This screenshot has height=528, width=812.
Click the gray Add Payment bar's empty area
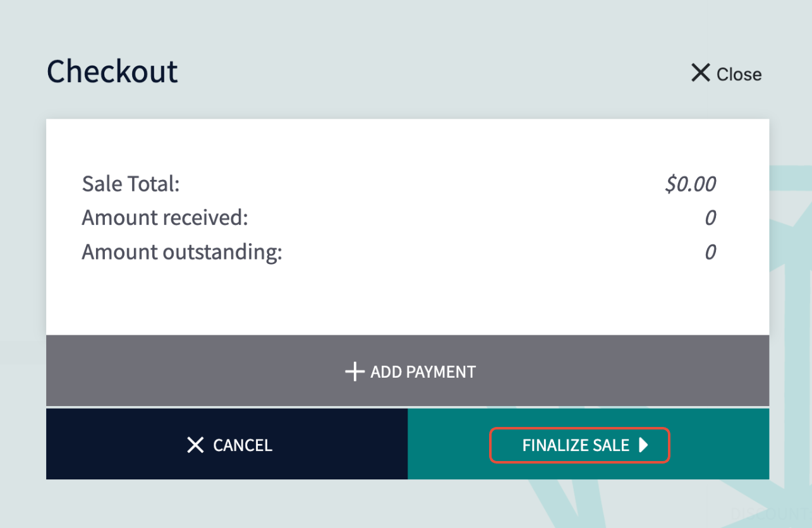pyautogui.click(x=190, y=371)
